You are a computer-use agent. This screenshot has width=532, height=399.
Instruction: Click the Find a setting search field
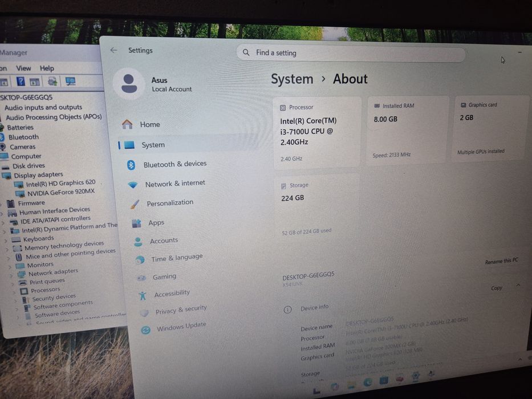(x=351, y=53)
